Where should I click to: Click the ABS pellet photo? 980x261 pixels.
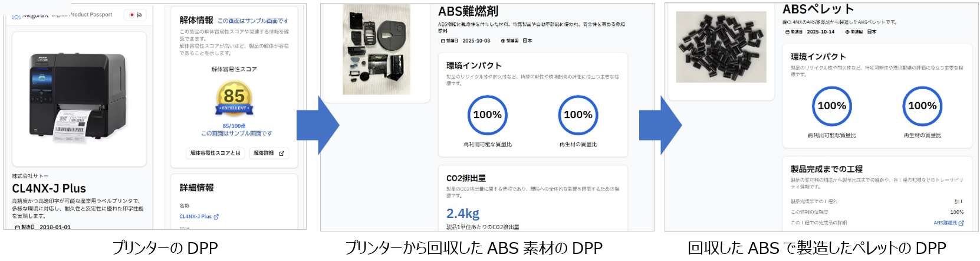pos(721,47)
